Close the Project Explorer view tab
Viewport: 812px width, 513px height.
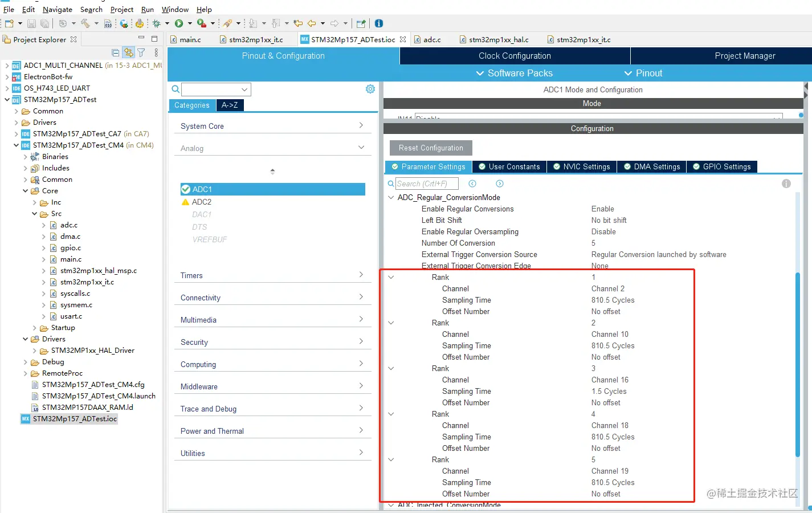coord(74,39)
